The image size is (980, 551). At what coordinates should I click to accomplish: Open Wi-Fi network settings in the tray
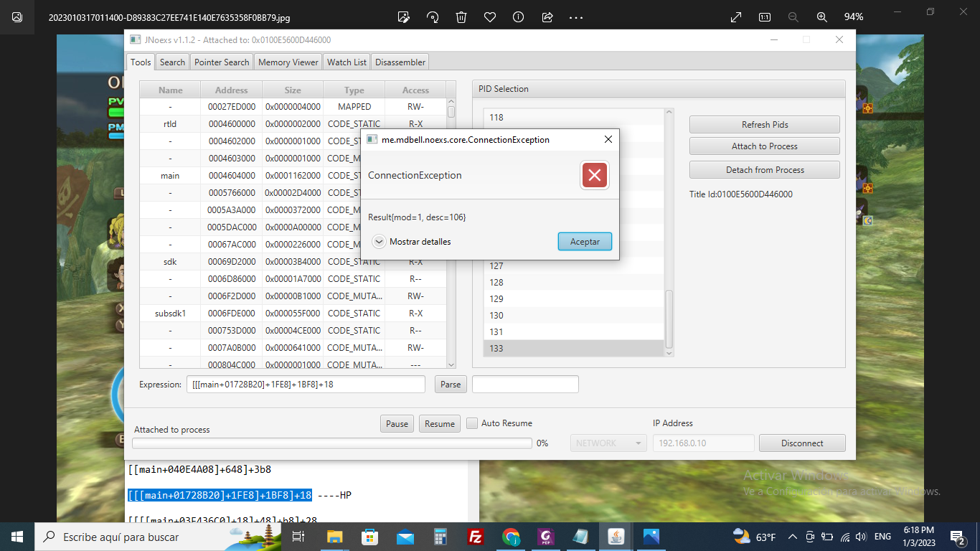click(845, 537)
